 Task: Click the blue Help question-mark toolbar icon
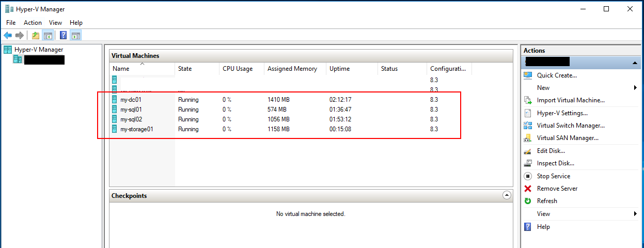(x=63, y=35)
